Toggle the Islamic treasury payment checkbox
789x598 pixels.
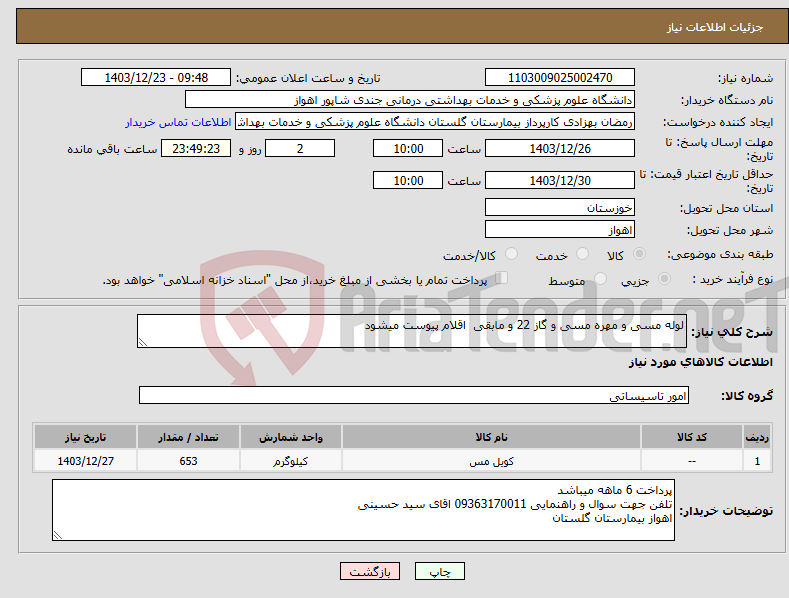point(502,278)
